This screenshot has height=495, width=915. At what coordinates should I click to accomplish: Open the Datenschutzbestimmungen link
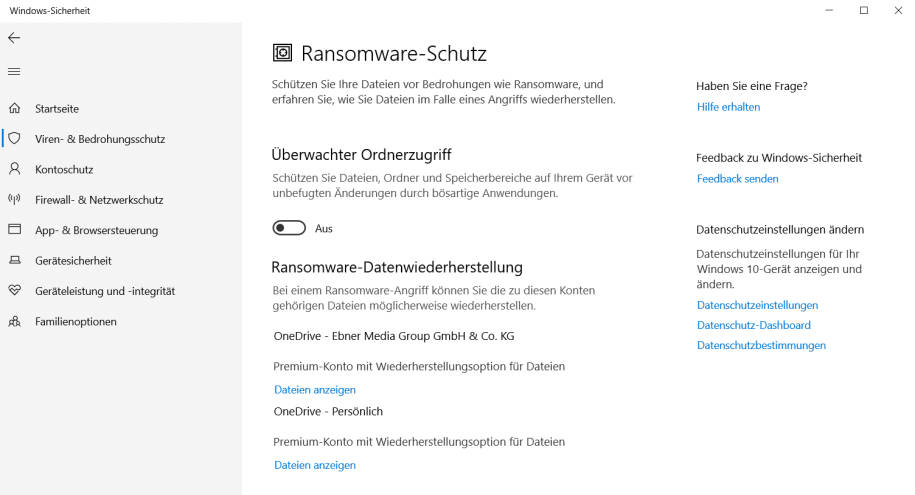coord(762,346)
